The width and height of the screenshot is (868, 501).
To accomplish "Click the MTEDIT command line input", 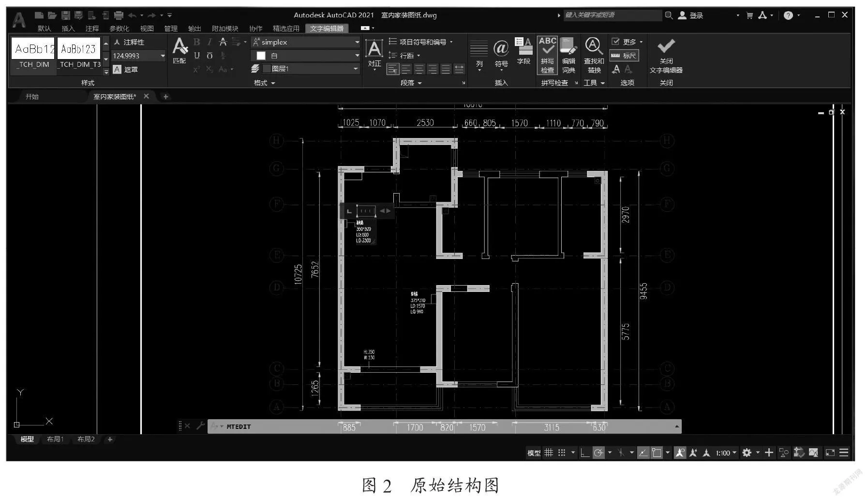I will pyautogui.click(x=445, y=426).
